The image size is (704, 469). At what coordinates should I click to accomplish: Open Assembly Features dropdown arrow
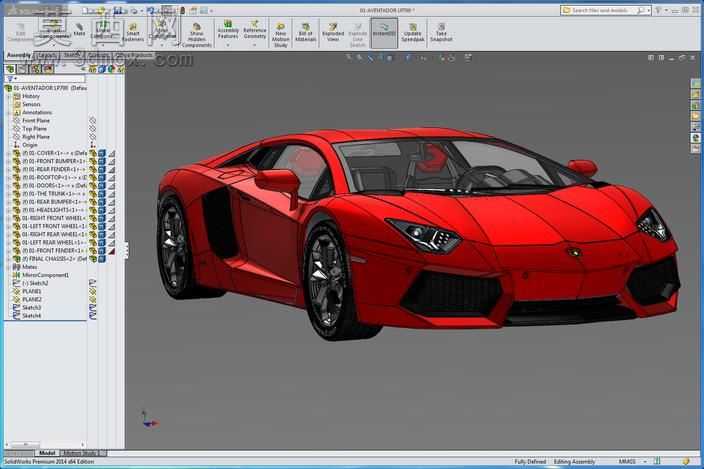tap(228, 45)
